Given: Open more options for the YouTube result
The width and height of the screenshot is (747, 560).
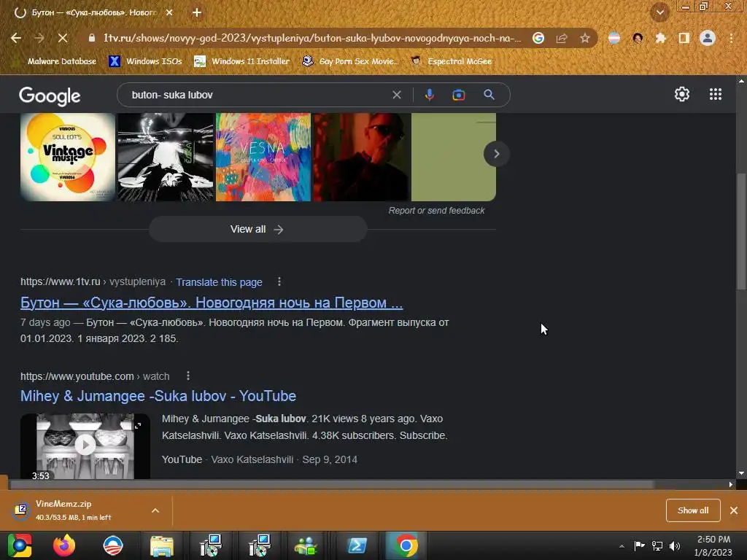Looking at the screenshot, I should [188, 376].
